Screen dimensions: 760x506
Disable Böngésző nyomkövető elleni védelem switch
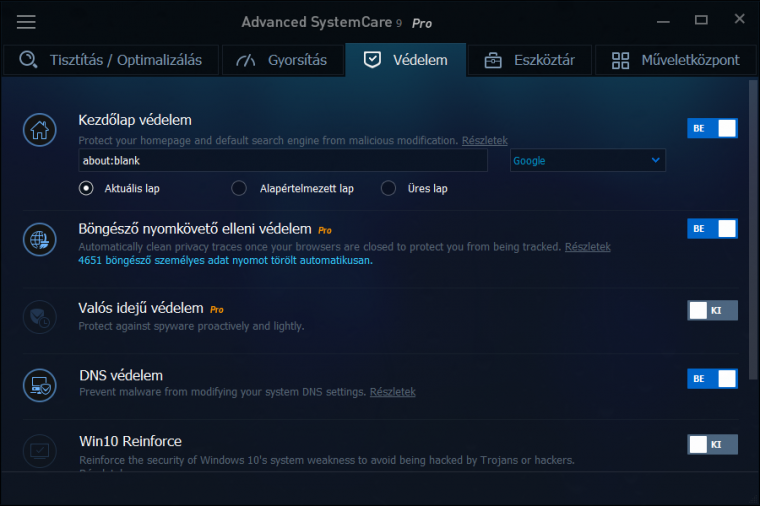point(712,229)
